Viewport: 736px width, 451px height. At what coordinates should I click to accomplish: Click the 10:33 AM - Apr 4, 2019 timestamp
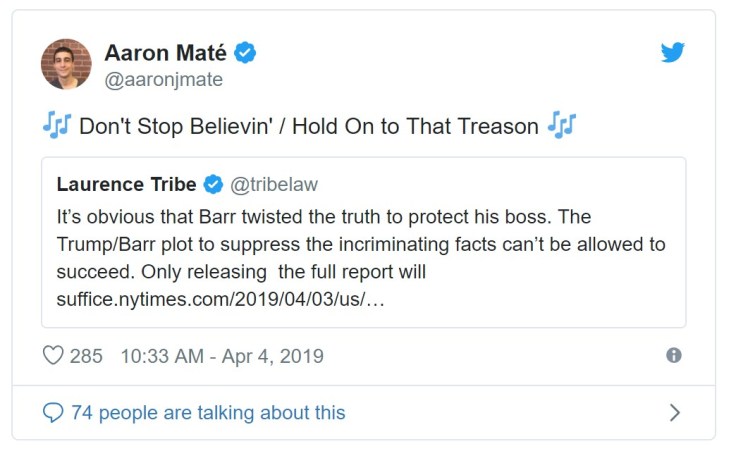(222, 356)
